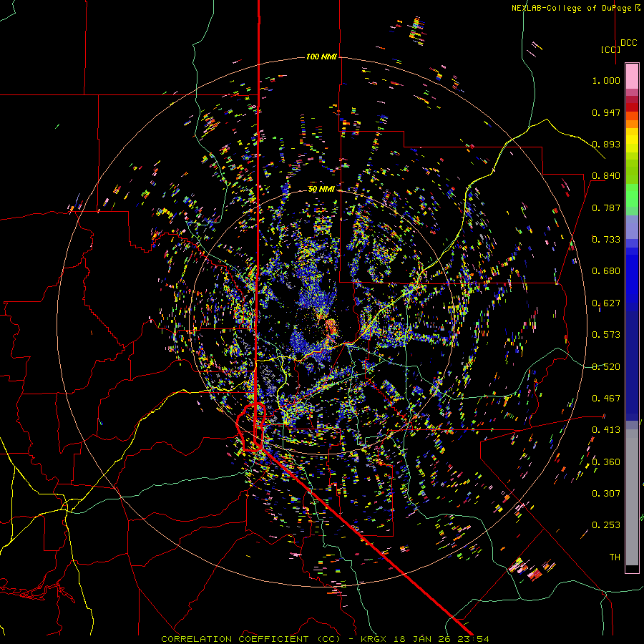This screenshot has height=644, width=644.
Task: Click the 0.627 legend value
Action: pyautogui.click(x=606, y=303)
